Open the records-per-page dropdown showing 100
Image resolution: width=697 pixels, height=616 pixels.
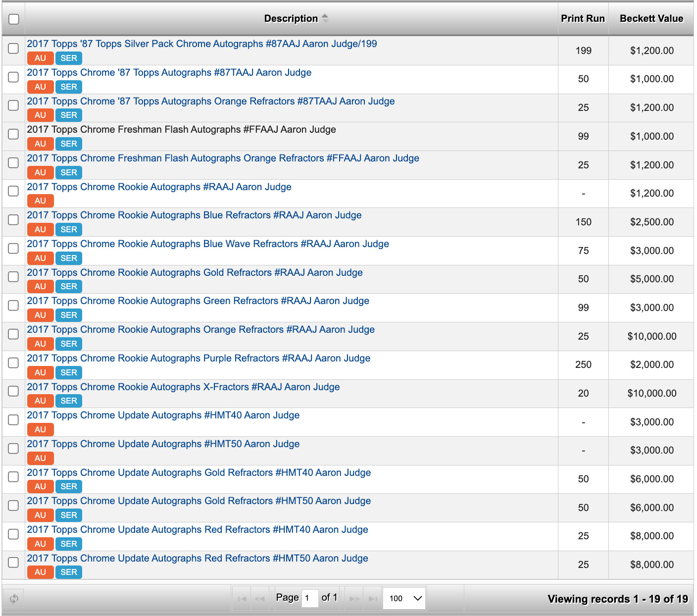404,598
